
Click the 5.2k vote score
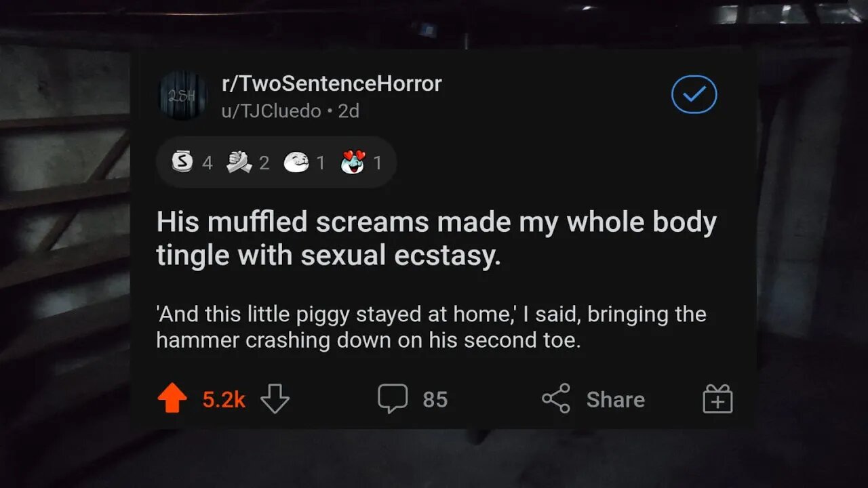coord(224,399)
